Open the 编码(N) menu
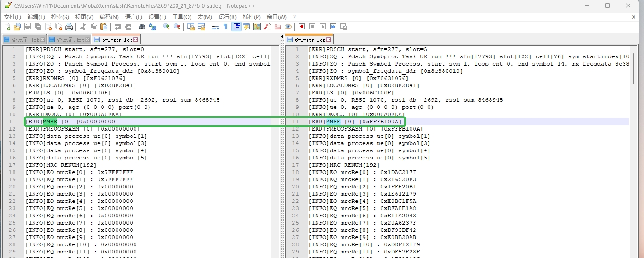 109,17
